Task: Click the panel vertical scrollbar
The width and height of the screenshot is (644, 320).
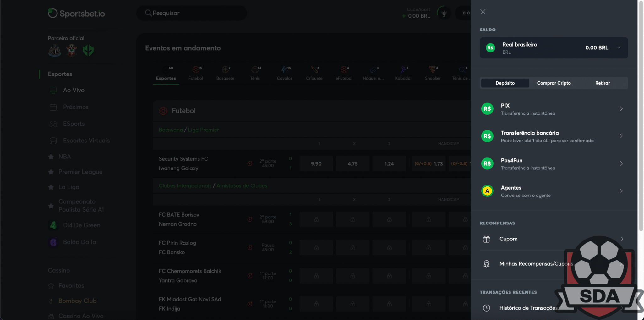Action: 641,116
